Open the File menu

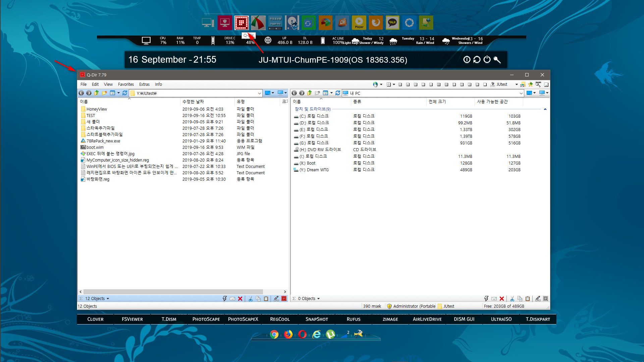[84, 84]
